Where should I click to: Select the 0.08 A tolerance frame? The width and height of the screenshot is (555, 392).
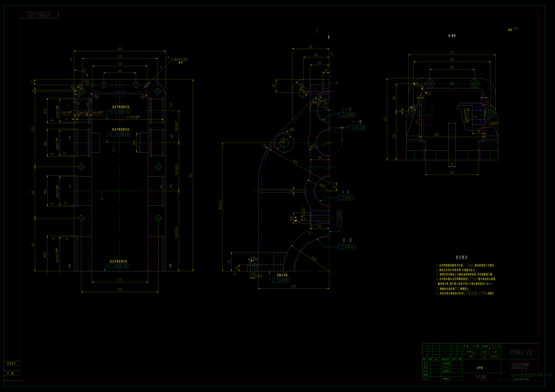tap(121, 134)
